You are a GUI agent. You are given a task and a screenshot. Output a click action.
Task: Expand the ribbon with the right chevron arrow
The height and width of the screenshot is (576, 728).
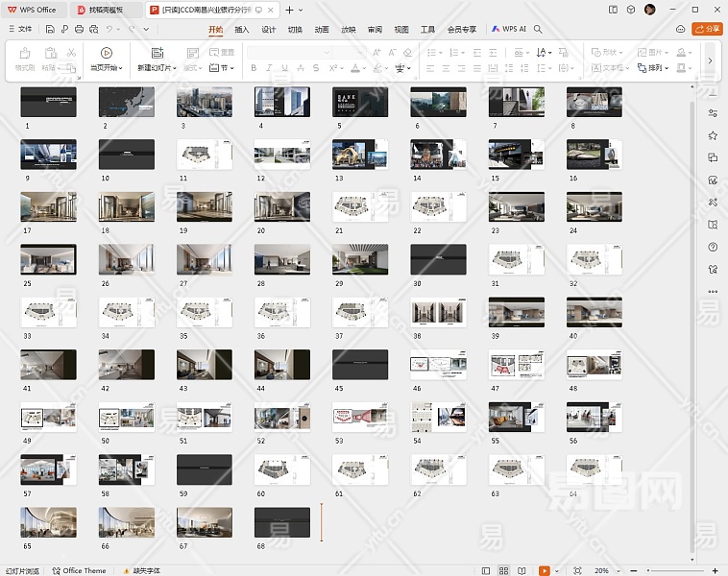tap(710, 60)
